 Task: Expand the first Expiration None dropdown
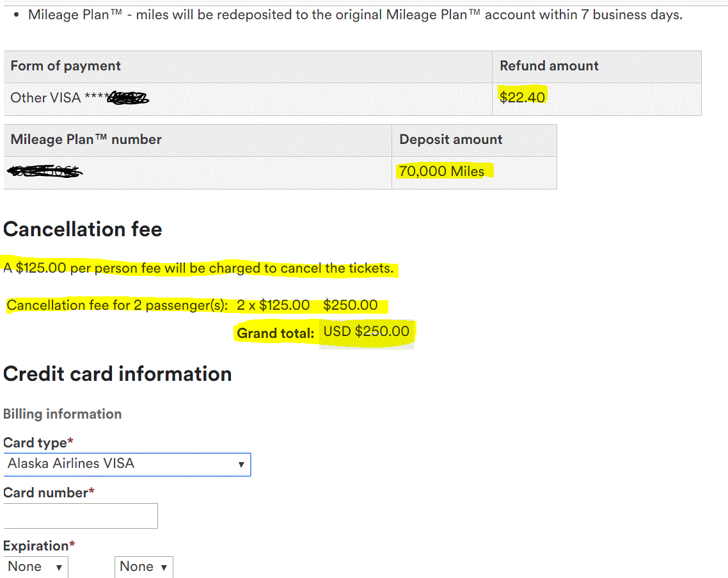[35, 567]
